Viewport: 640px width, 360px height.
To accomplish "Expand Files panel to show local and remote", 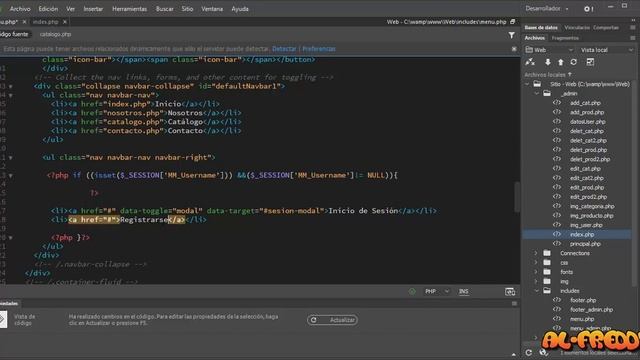I will pos(590,62).
